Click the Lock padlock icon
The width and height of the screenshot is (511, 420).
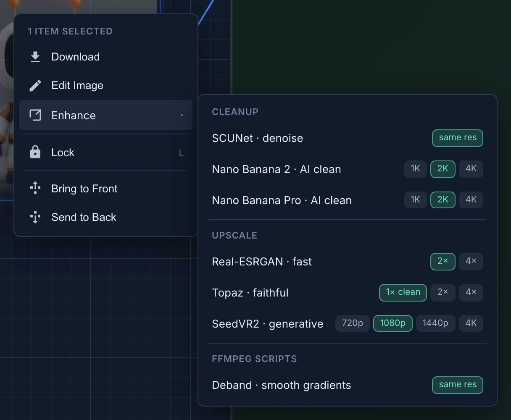35,152
